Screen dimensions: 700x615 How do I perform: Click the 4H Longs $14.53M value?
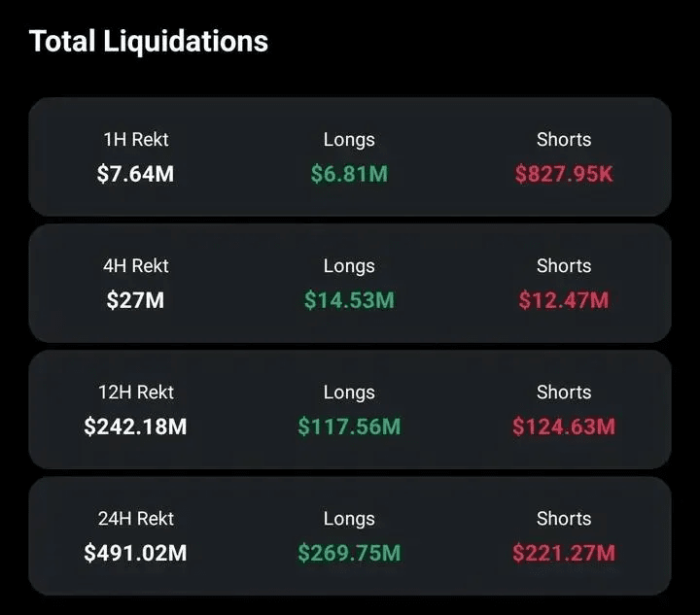click(349, 299)
